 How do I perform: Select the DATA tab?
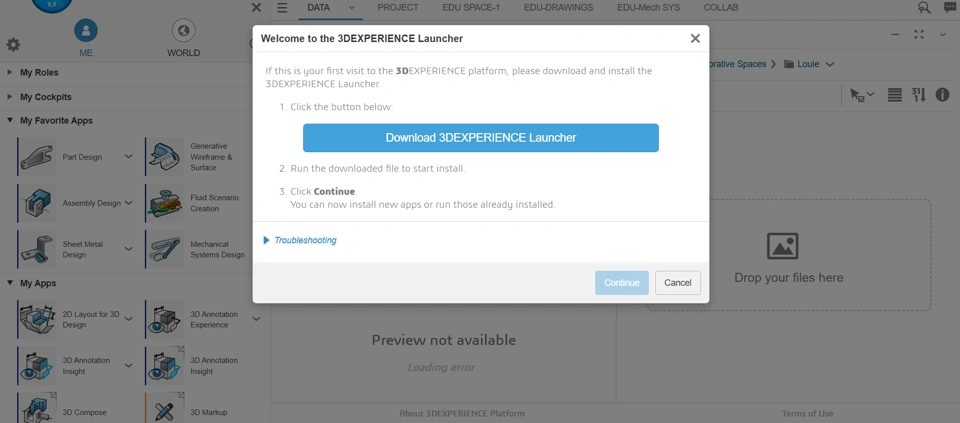point(318,8)
